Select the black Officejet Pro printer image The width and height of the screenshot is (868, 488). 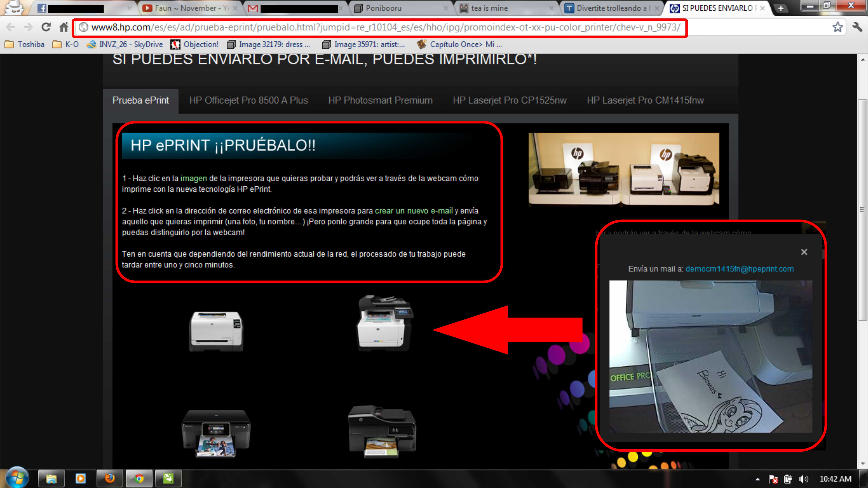[382, 431]
